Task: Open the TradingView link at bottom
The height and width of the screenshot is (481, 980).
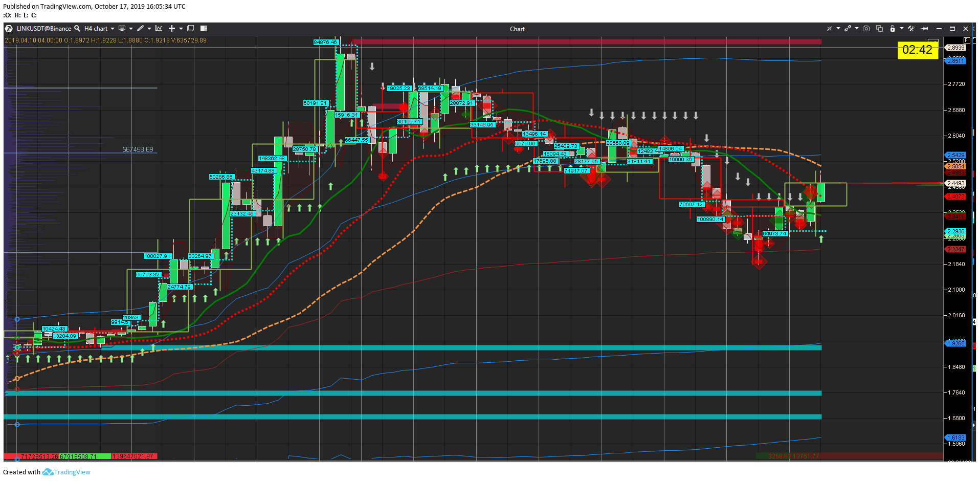Action: [72, 472]
